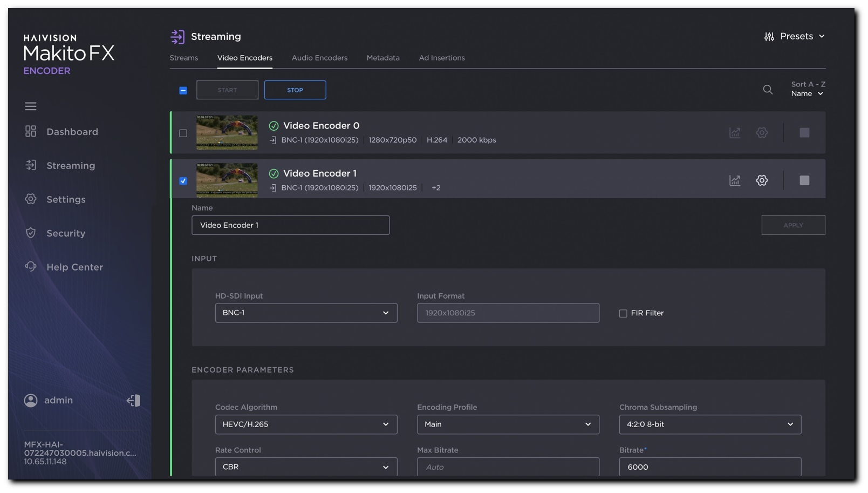Click the 2000 kbps value on Encoder 0
The width and height of the screenshot is (868, 493).
pos(477,140)
